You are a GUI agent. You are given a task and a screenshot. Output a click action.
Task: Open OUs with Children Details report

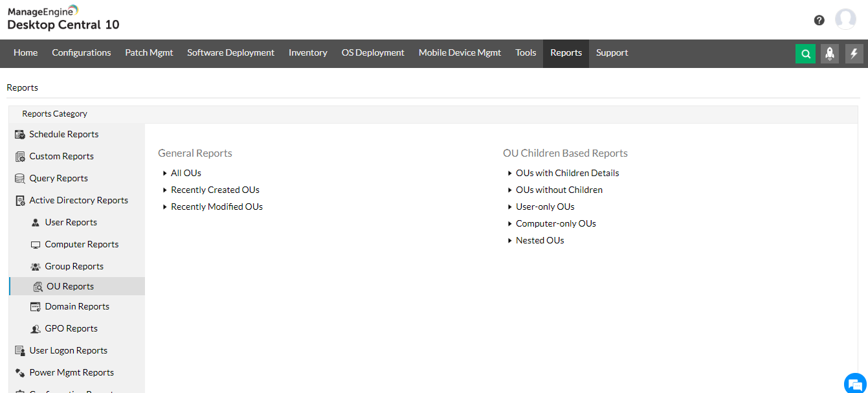[568, 173]
